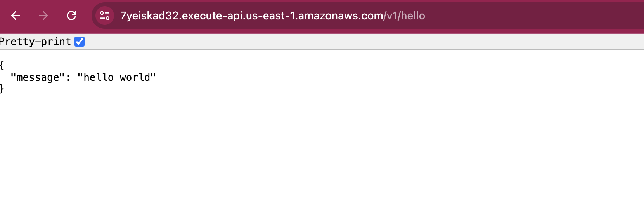Click the word "hello" in the JSON value
This screenshot has height=206, width=644.
pyautogui.click(x=99, y=77)
